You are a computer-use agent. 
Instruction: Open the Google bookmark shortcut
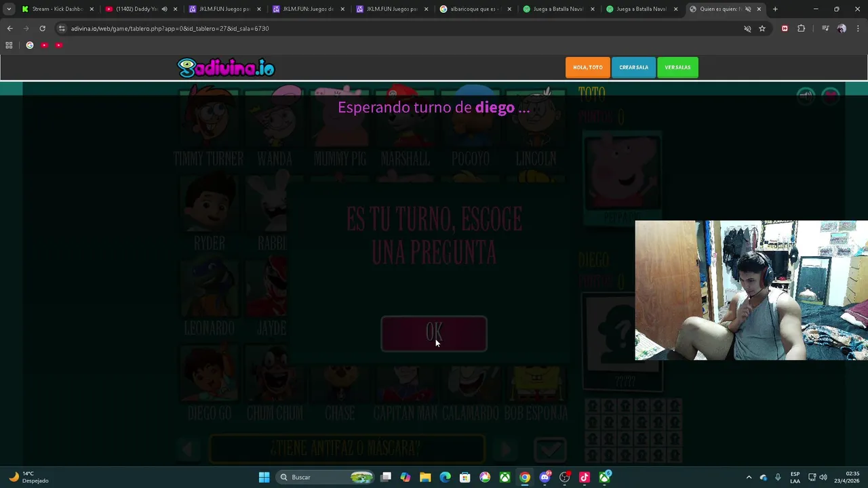tap(30, 45)
